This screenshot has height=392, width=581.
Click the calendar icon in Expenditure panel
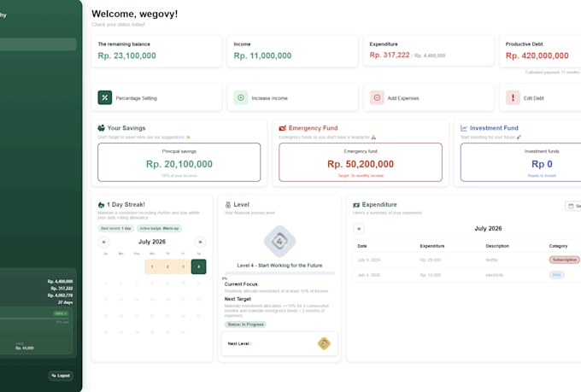571,206
